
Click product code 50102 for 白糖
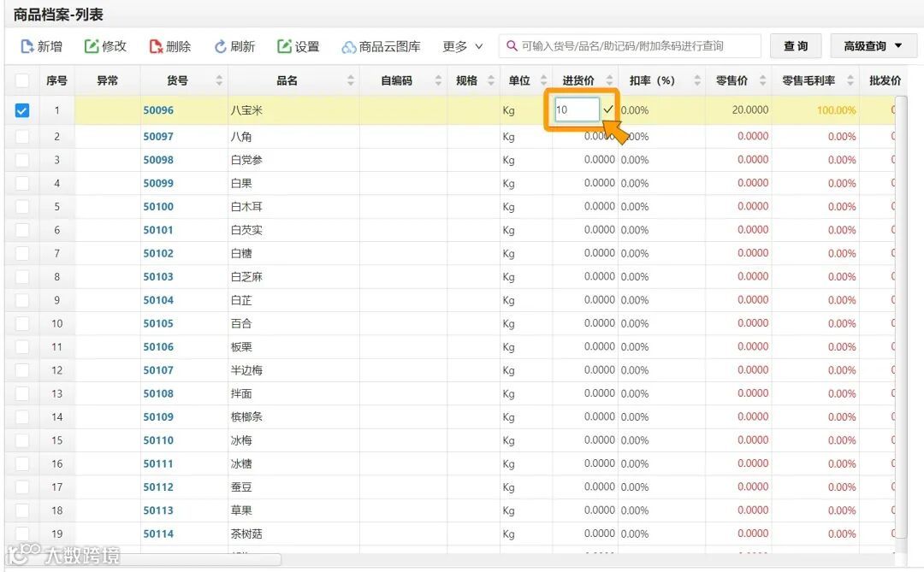tap(158, 253)
